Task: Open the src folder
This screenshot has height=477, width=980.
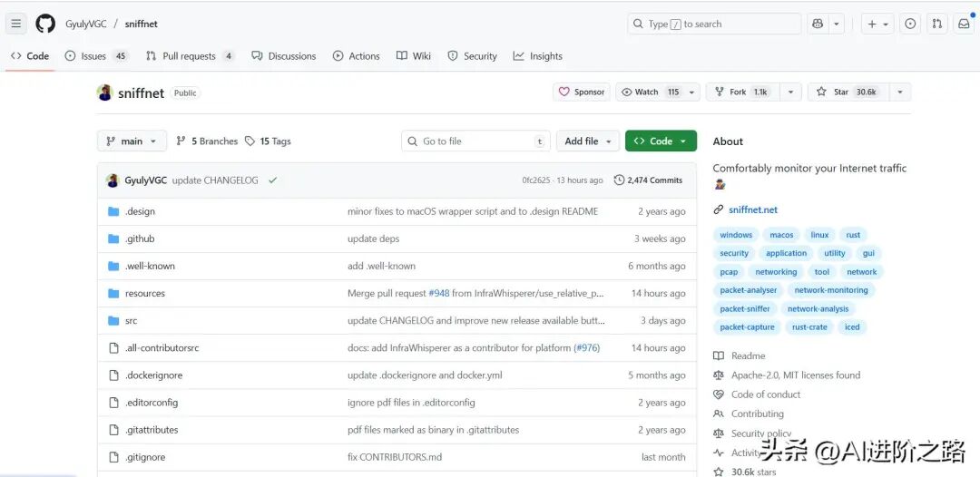Action: (132, 321)
